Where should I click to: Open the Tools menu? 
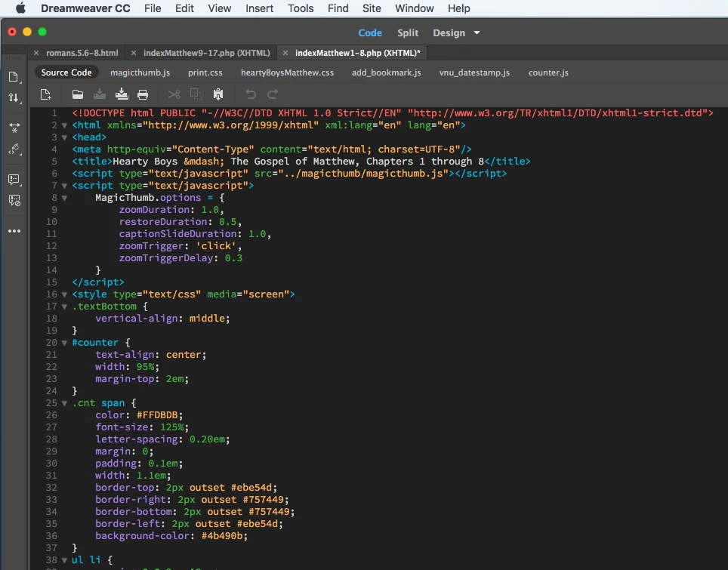point(301,8)
